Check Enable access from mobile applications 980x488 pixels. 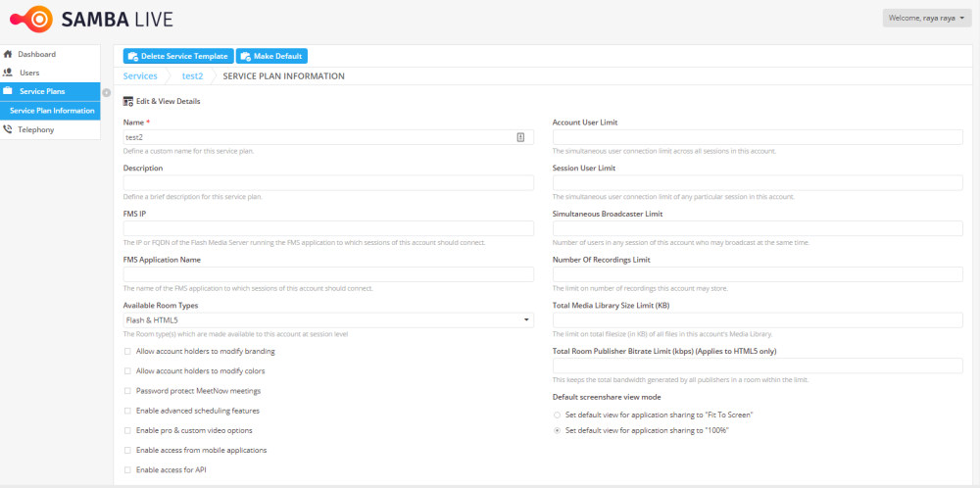[127, 450]
